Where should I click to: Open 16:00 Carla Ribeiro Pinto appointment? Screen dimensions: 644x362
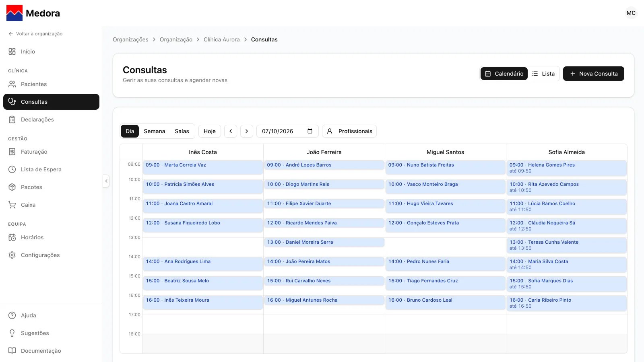567,303
